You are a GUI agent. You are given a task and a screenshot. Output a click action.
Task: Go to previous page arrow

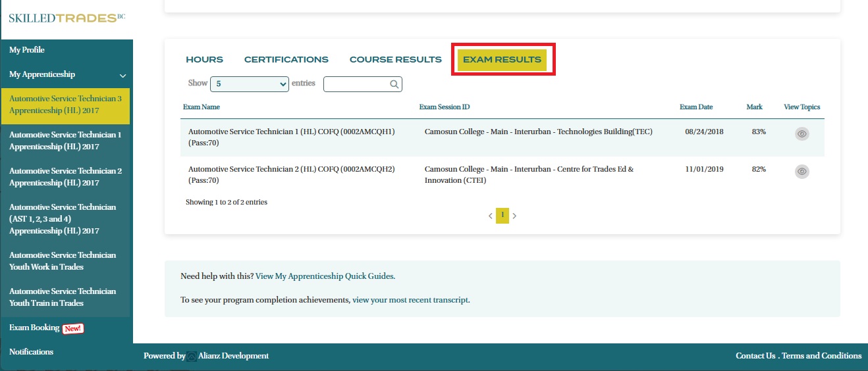(490, 216)
